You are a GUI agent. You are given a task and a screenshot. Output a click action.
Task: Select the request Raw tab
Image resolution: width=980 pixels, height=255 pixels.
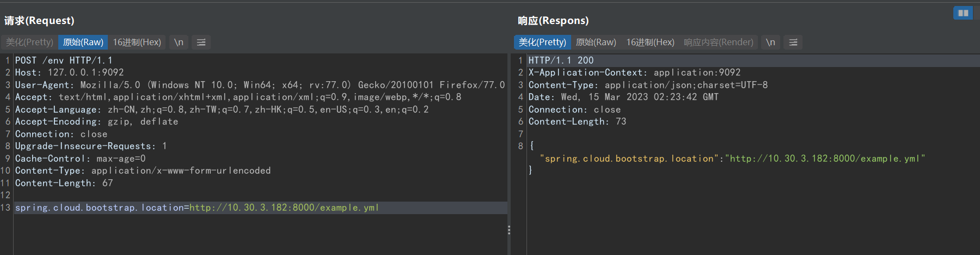pyautogui.click(x=83, y=42)
